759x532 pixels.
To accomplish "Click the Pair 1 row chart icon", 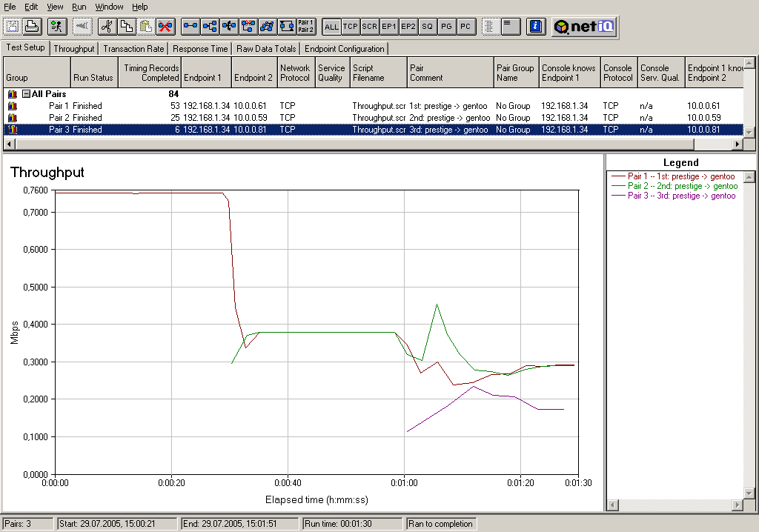I will [x=13, y=105].
